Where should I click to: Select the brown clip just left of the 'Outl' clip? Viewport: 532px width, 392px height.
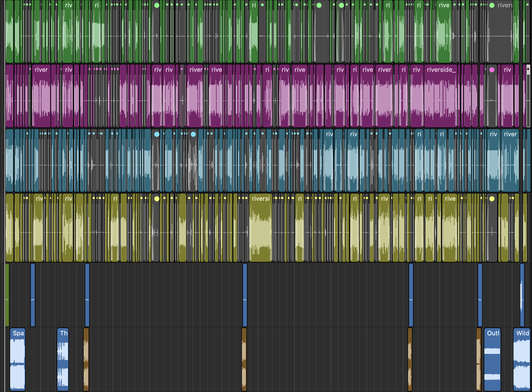tap(478, 359)
